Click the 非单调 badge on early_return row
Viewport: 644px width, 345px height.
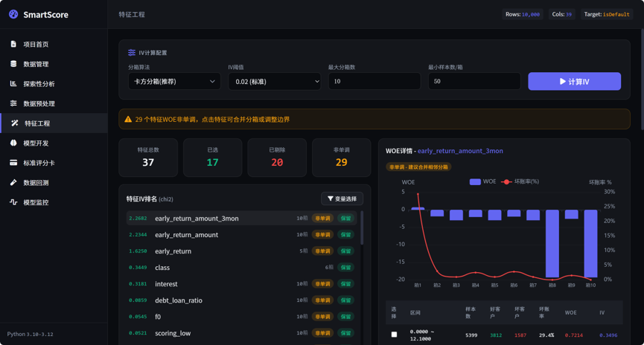click(322, 251)
